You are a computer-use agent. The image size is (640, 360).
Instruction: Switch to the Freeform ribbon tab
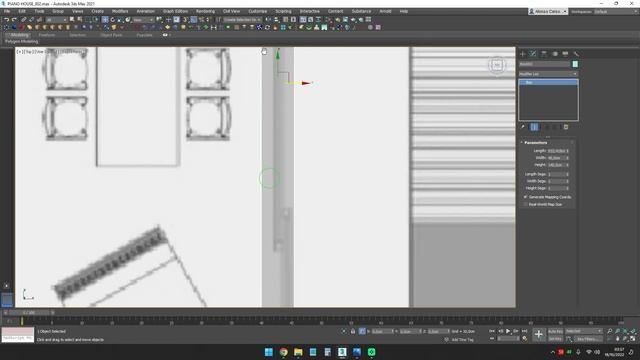tap(47, 35)
